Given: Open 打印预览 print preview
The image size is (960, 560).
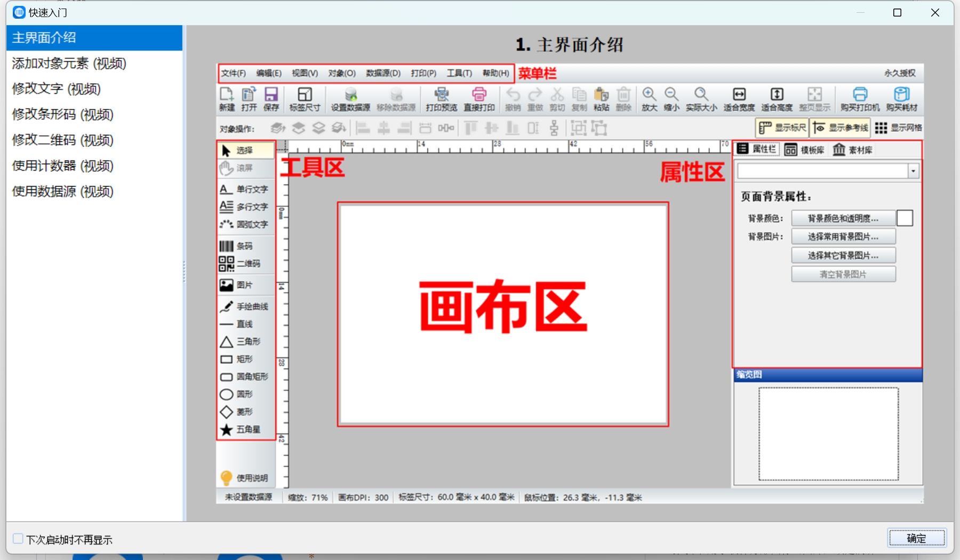Looking at the screenshot, I should point(441,99).
